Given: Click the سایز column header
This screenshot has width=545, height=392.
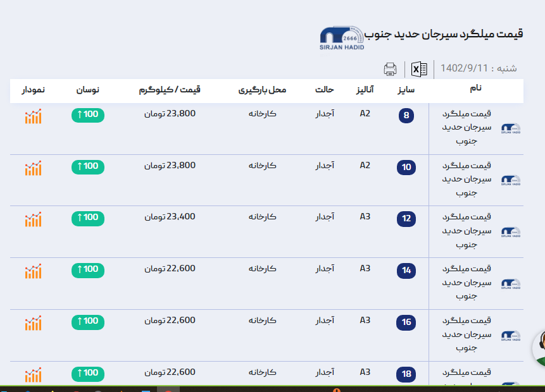Looking at the screenshot, I should (x=405, y=90).
